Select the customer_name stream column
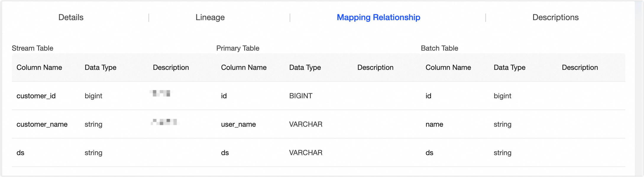Screen dimensions: 644x177 (42, 124)
